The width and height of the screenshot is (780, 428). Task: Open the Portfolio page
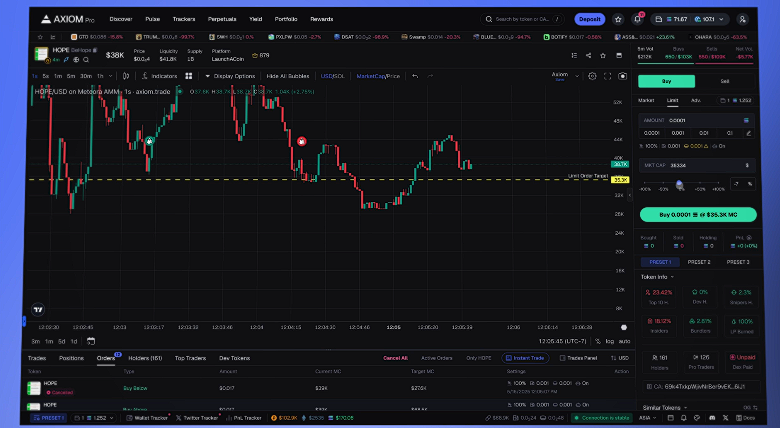[x=286, y=19]
